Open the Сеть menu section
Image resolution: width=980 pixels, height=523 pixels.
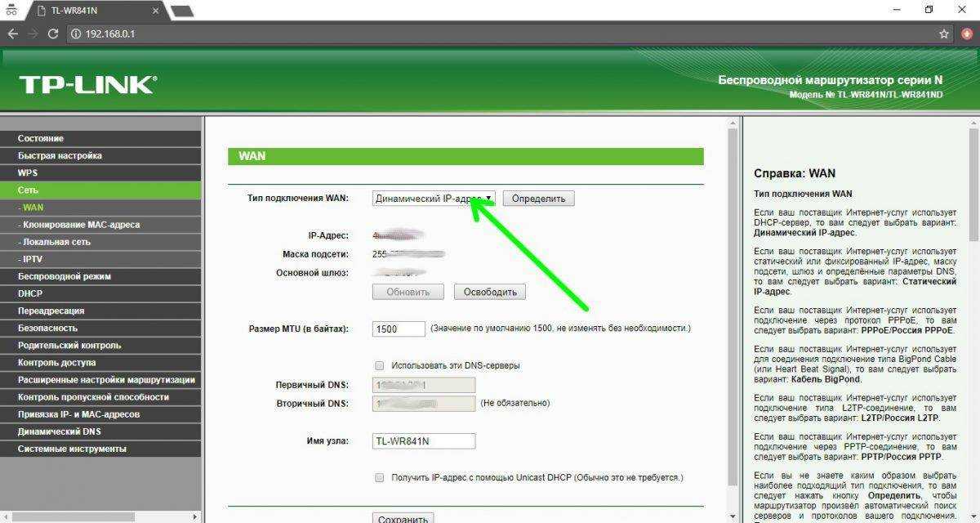pos(100,190)
